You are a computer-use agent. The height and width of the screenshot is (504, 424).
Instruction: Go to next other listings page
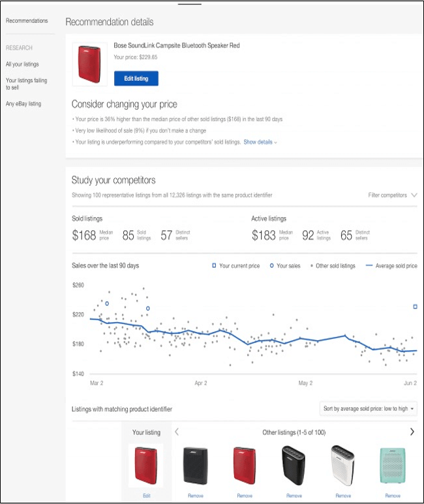(x=412, y=432)
